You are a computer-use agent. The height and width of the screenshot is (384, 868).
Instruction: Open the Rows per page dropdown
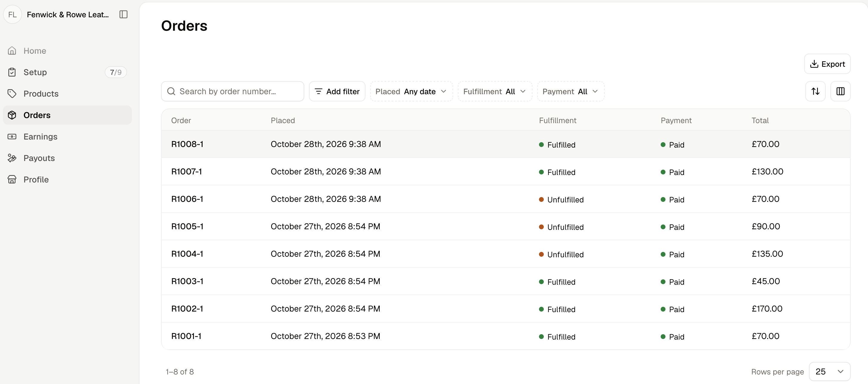(829, 371)
